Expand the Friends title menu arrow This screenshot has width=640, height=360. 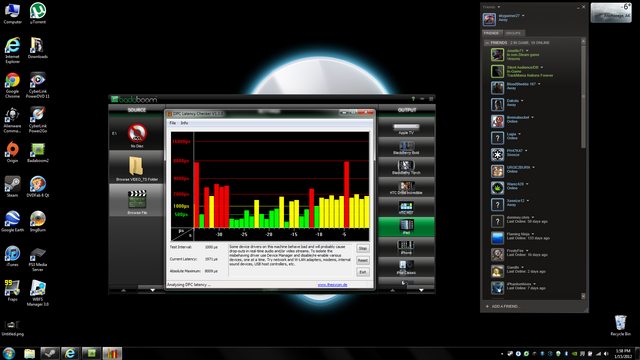(x=499, y=7)
